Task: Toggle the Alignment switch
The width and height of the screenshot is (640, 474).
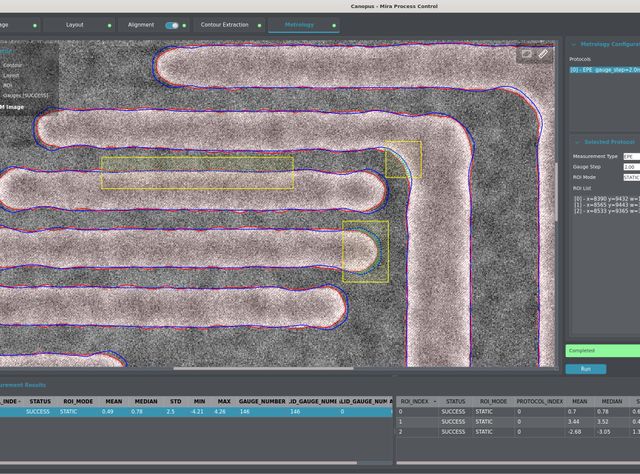Action: tap(172, 25)
